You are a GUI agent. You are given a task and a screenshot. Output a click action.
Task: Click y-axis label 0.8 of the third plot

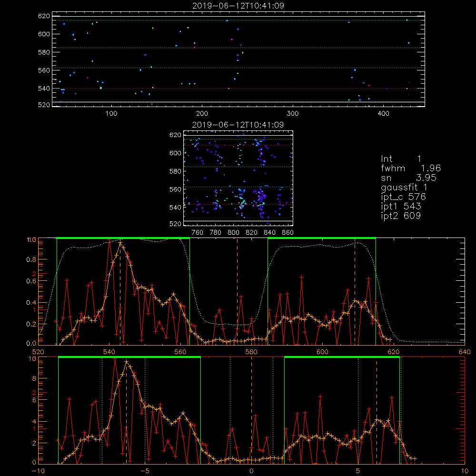(x=31, y=259)
